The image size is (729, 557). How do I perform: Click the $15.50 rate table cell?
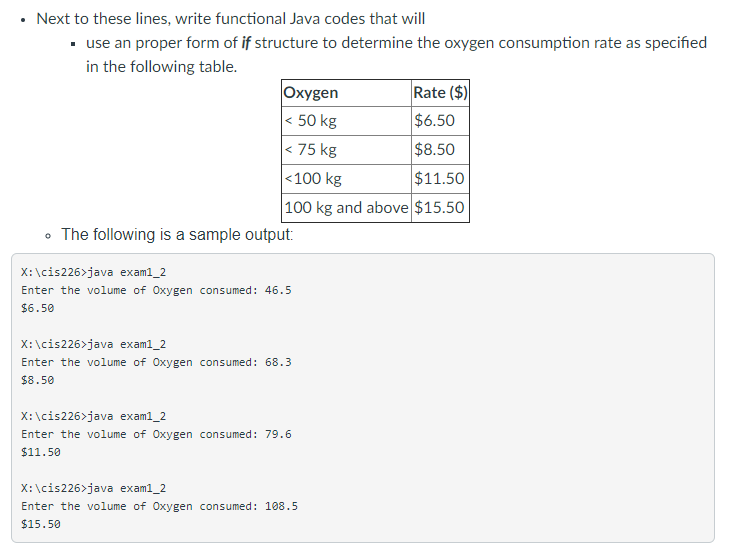(440, 207)
